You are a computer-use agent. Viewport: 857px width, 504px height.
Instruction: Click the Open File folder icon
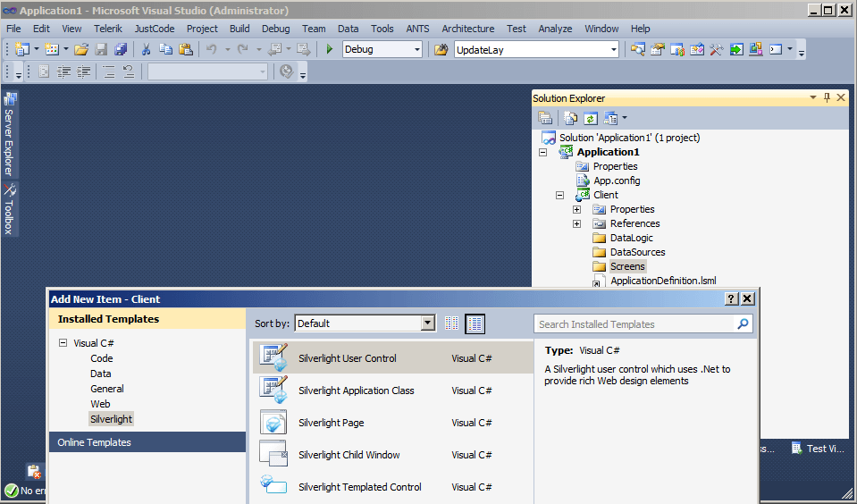coord(81,49)
